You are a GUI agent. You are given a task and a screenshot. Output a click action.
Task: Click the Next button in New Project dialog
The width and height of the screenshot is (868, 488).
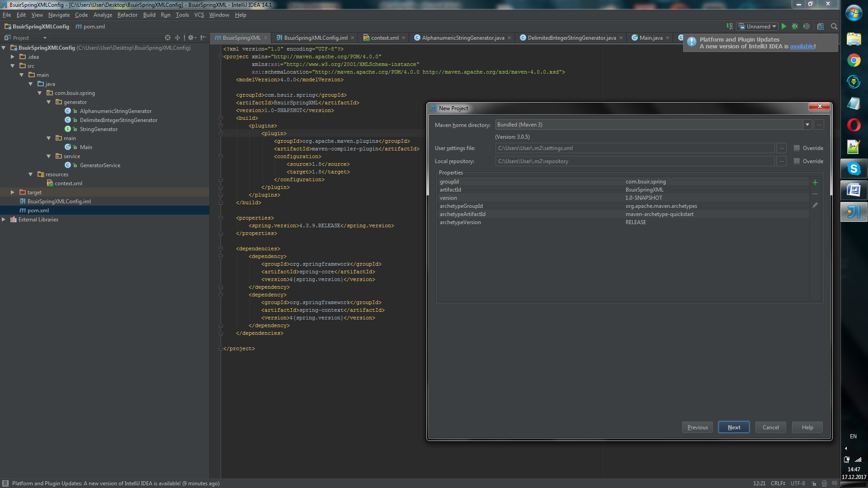[x=734, y=427]
